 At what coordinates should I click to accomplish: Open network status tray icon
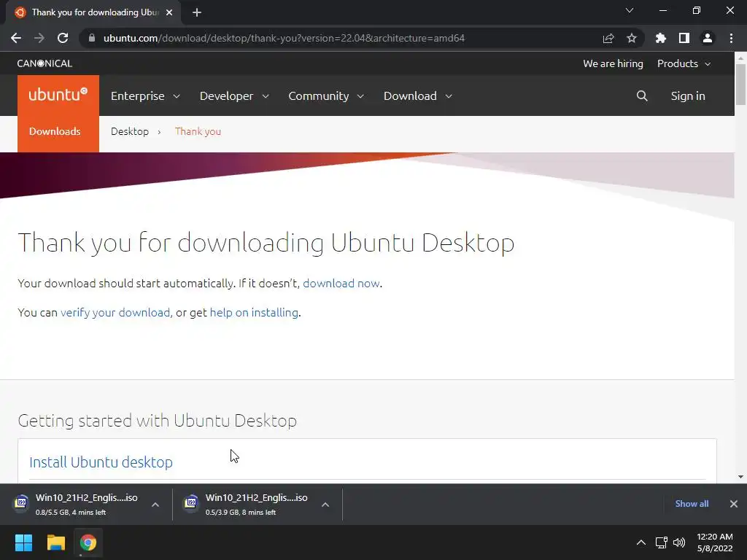[x=661, y=542]
